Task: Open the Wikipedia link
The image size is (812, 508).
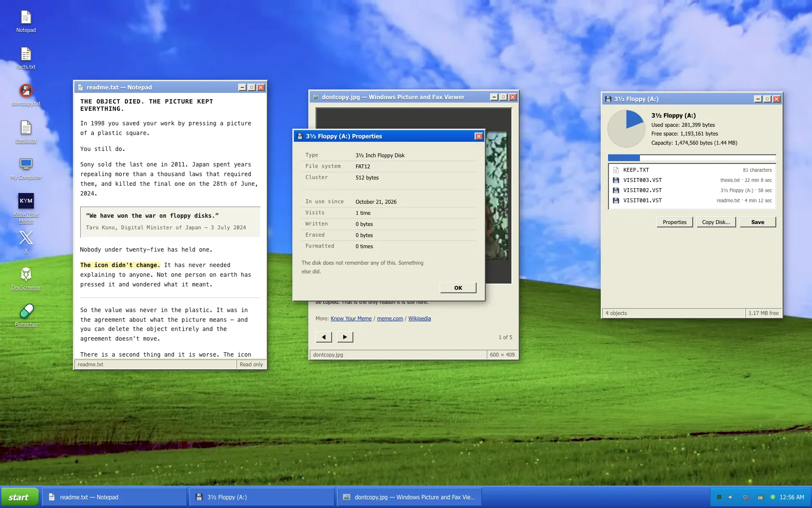Action: click(420, 318)
